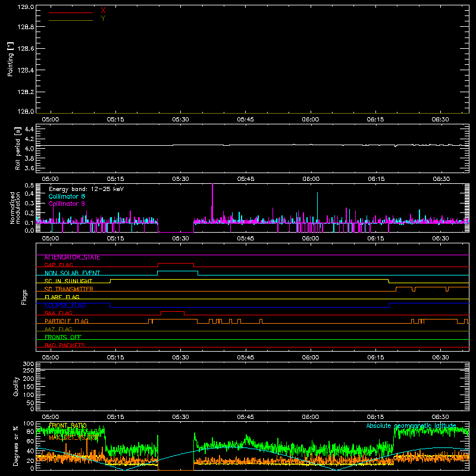Click the 06:00 time label under Normalized modulation plot
This screenshot has height=476, width=476.
[311, 239]
